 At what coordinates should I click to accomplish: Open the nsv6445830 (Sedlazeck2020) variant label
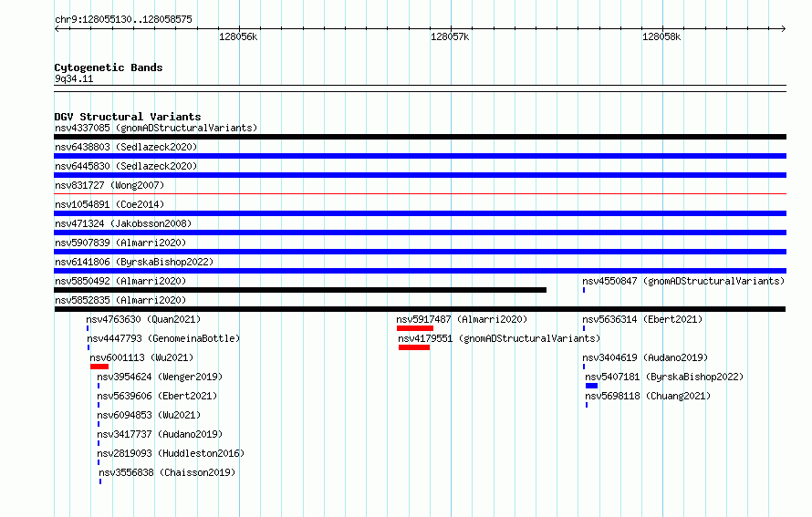click(x=126, y=166)
